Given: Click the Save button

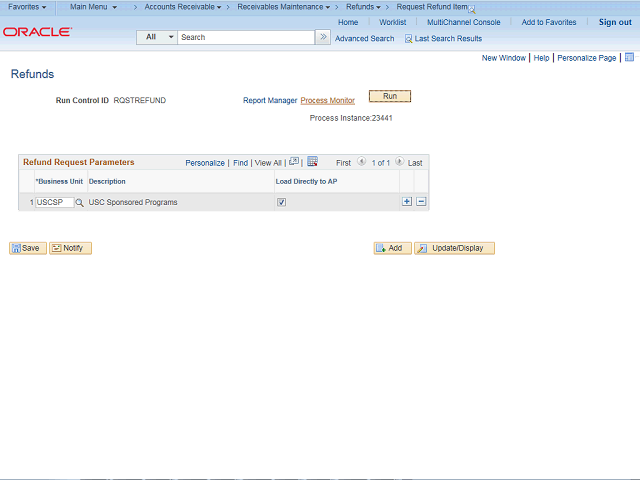Looking at the screenshot, I should (x=28, y=248).
